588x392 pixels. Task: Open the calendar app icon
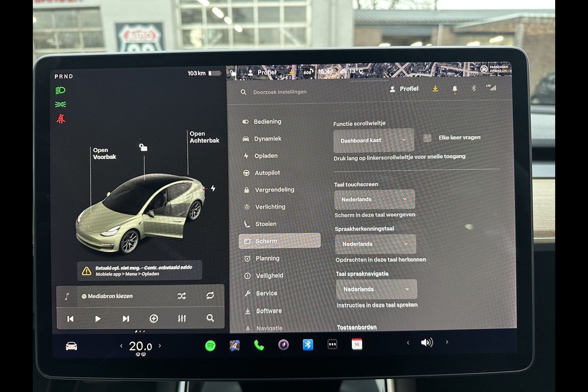coord(357,344)
